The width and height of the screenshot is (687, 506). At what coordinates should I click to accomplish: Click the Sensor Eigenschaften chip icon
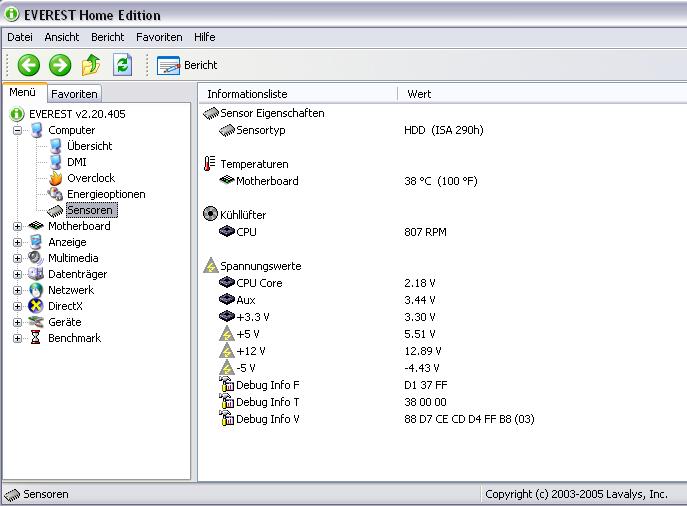pos(211,113)
